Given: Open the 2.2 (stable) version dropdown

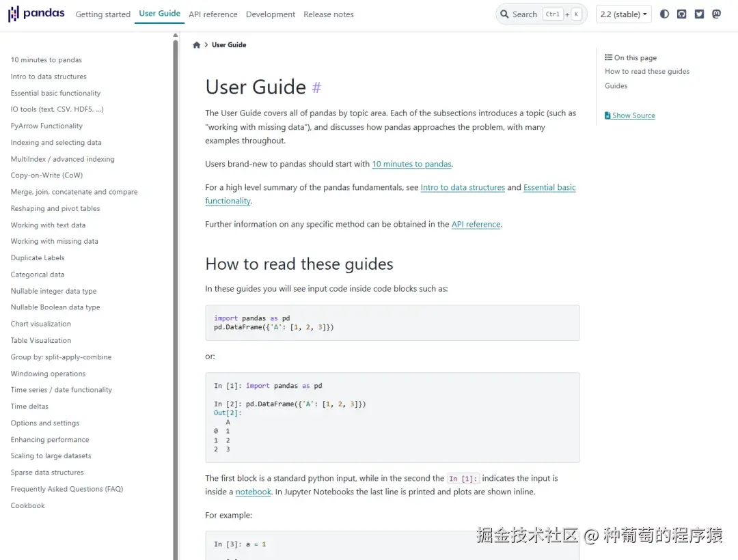Looking at the screenshot, I should 624,14.
